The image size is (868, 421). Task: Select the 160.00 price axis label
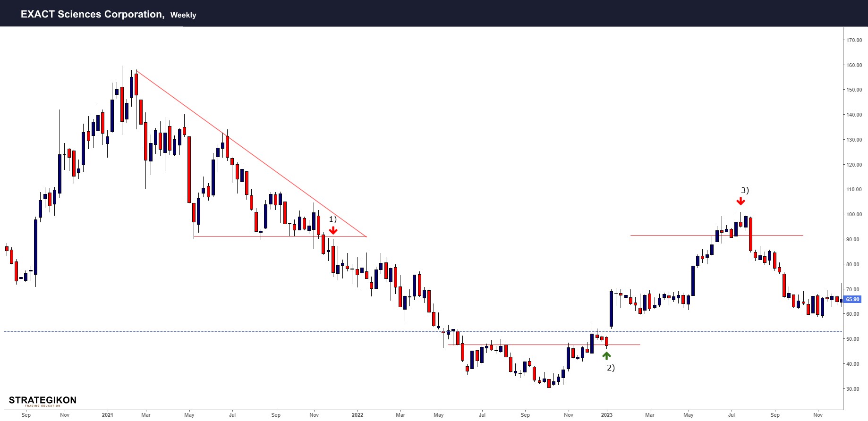(x=854, y=65)
